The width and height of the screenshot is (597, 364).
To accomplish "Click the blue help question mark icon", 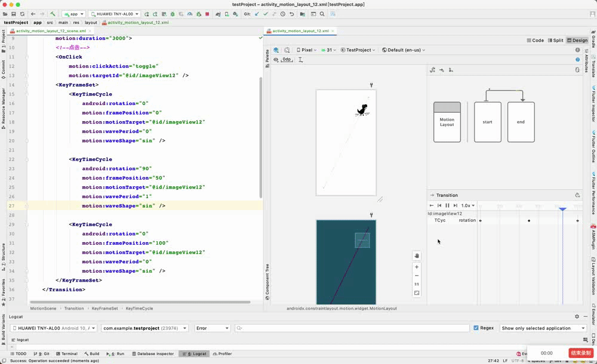I will pyautogui.click(x=577, y=60).
